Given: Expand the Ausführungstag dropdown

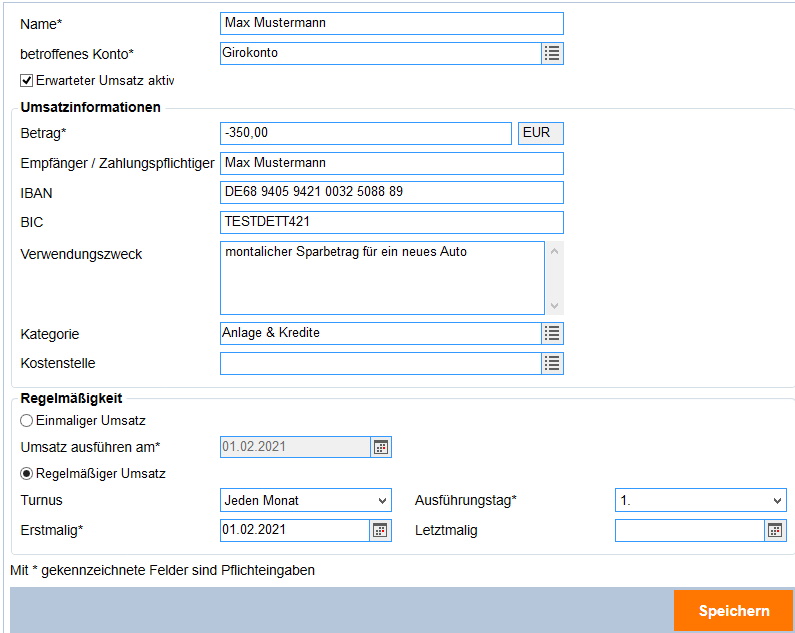Looking at the screenshot, I should (x=700, y=500).
